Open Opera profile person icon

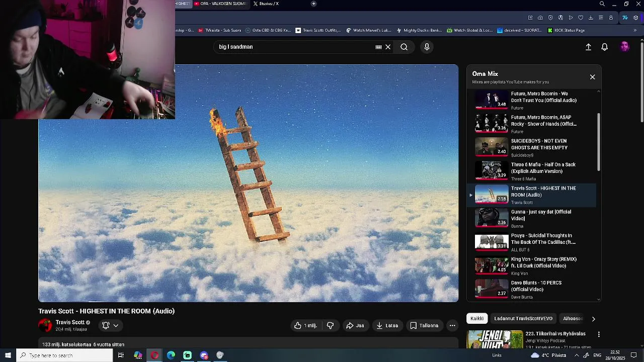coord(611,18)
